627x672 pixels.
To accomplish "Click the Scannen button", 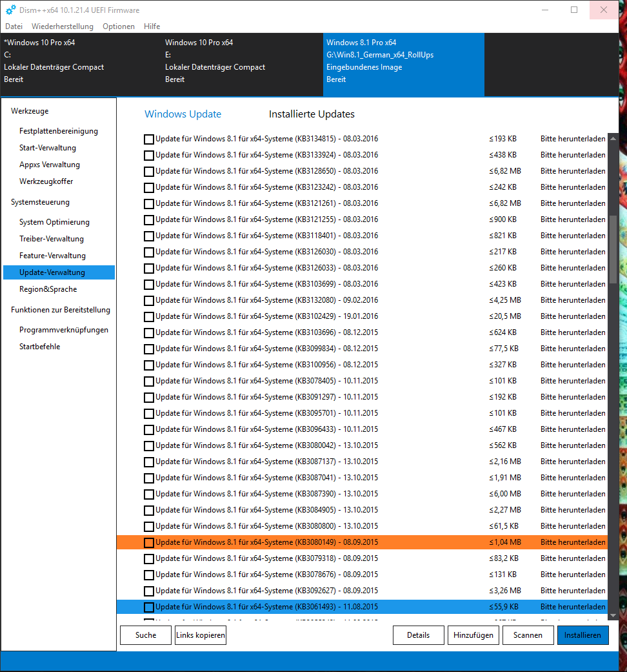I will click(x=528, y=635).
